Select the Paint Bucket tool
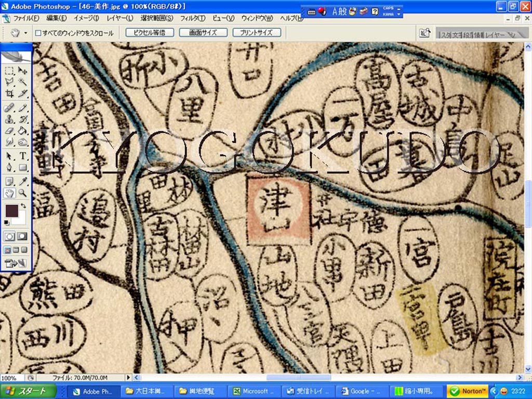Viewport: 532px width, 399px height. 22,130
